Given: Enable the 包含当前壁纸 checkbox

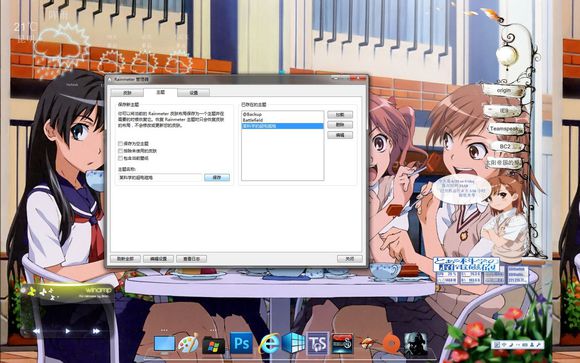Looking at the screenshot, I should tap(121, 158).
